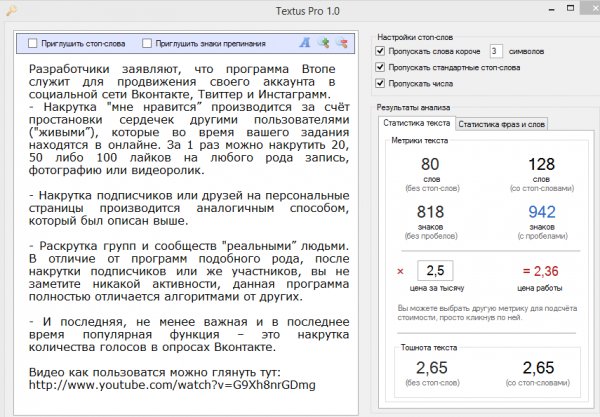Click the hint text 'Вы можете выбрать другую метрику'
The width and height of the screenshot is (600, 417).
487,313
